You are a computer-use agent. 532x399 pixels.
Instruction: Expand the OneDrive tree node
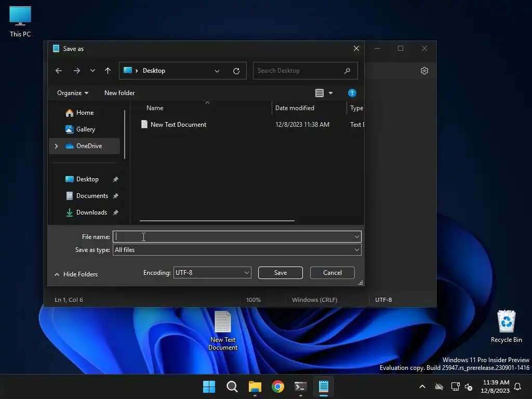pos(56,146)
